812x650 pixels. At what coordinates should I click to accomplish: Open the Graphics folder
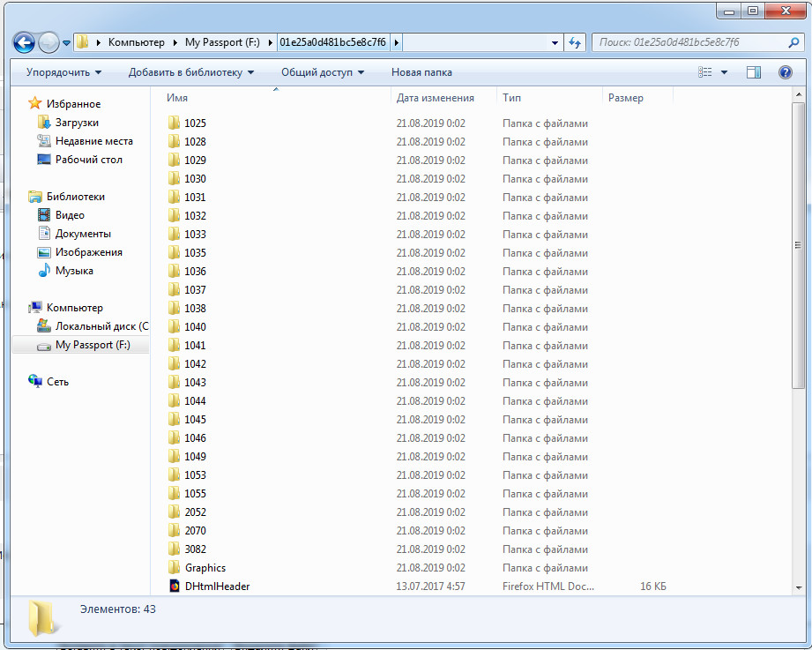205,568
